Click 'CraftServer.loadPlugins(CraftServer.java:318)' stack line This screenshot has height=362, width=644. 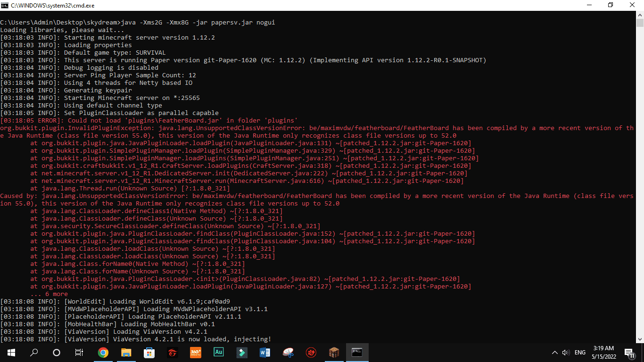[x=251, y=166]
